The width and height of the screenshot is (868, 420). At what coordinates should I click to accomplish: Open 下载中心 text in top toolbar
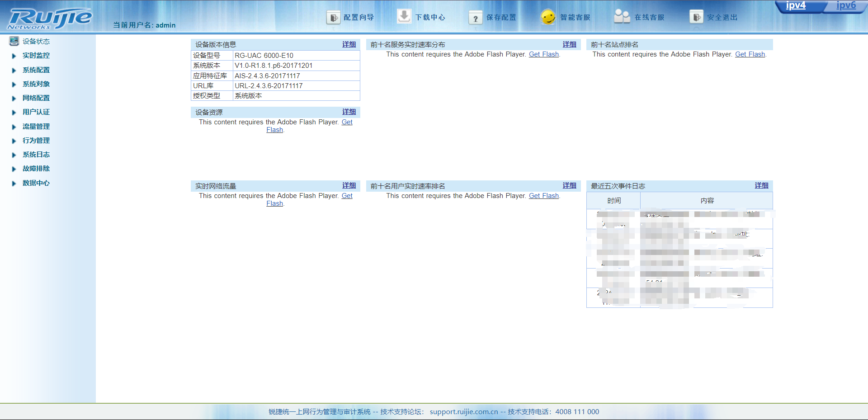tap(430, 18)
